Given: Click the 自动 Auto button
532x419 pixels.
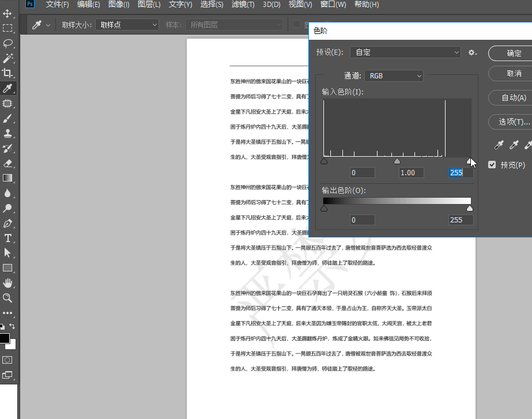Looking at the screenshot, I should (512, 97).
